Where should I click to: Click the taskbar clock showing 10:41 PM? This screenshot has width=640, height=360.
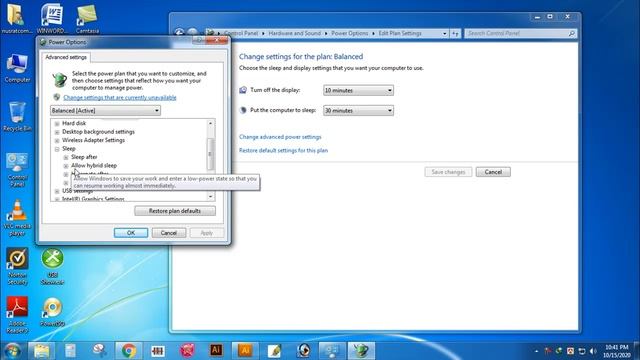[616, 351]
